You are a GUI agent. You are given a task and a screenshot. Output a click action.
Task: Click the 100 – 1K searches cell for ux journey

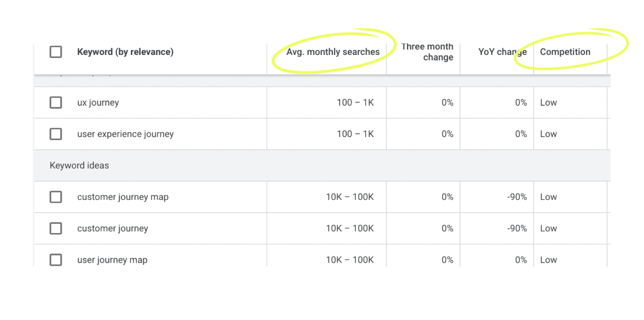355,103
